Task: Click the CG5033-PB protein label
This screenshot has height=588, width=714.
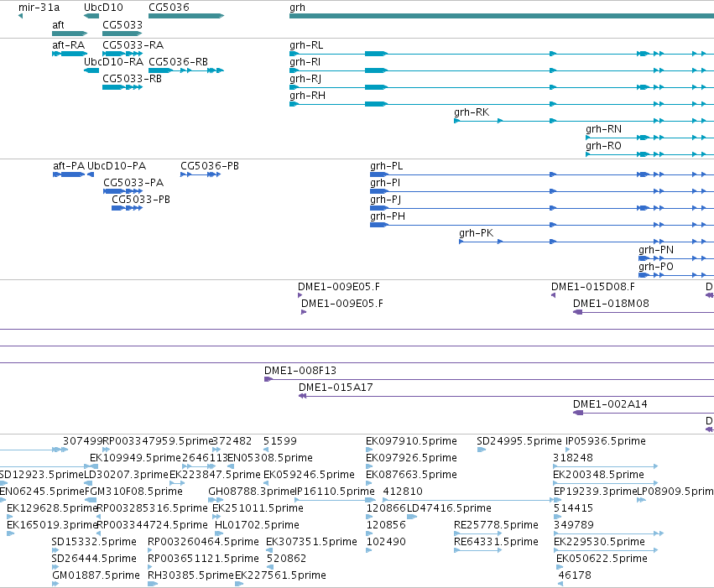Action: pos(141,200)
